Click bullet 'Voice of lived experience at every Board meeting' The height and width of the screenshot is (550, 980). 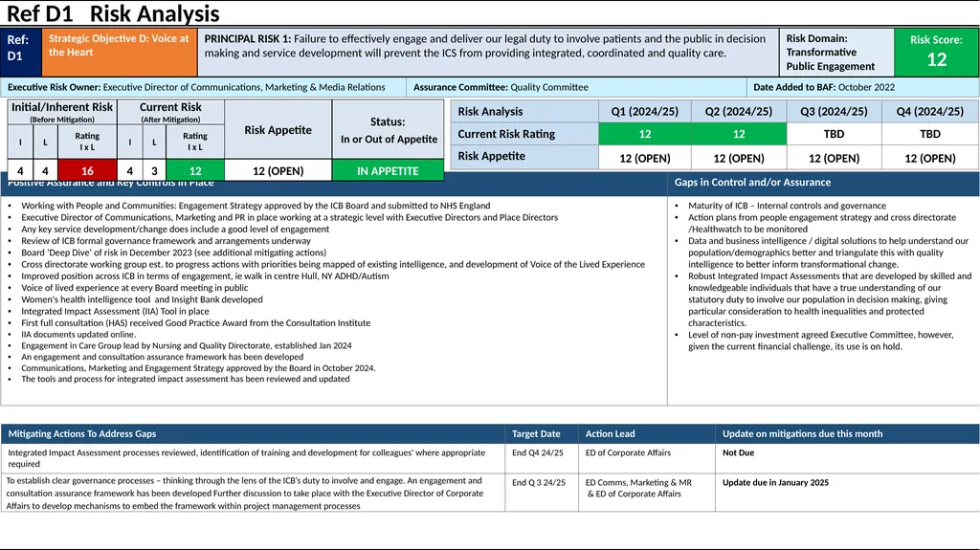click(x=134, y=288)
